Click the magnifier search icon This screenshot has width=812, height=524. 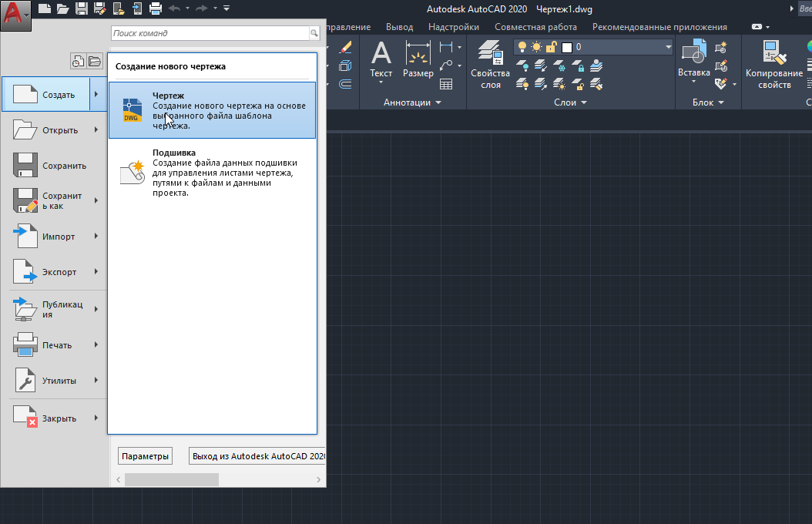pyautogui.click(x=314, y=33)
